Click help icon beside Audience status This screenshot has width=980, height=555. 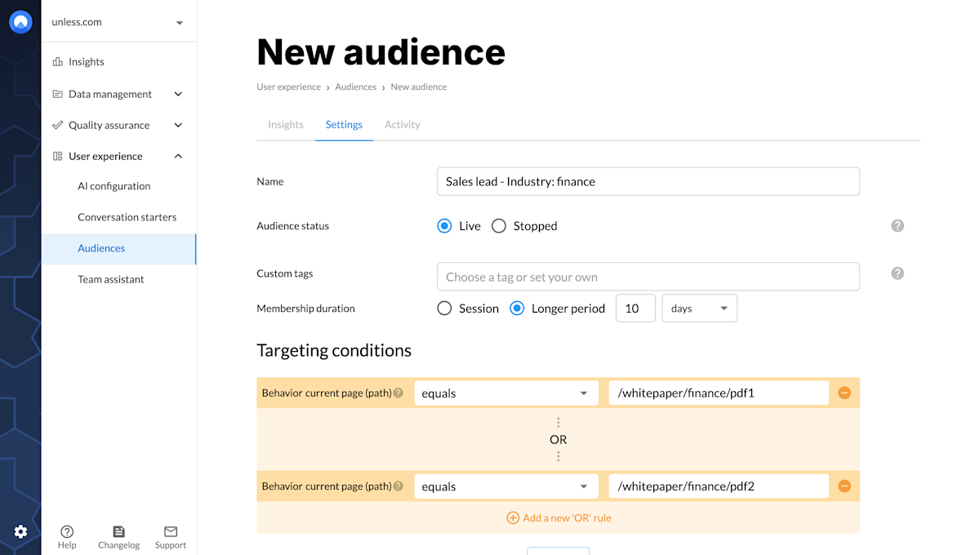[898, 226]
